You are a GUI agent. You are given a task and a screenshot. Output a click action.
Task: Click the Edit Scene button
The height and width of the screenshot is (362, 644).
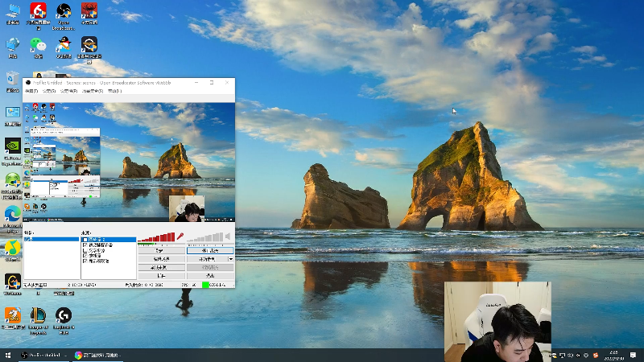162,259
